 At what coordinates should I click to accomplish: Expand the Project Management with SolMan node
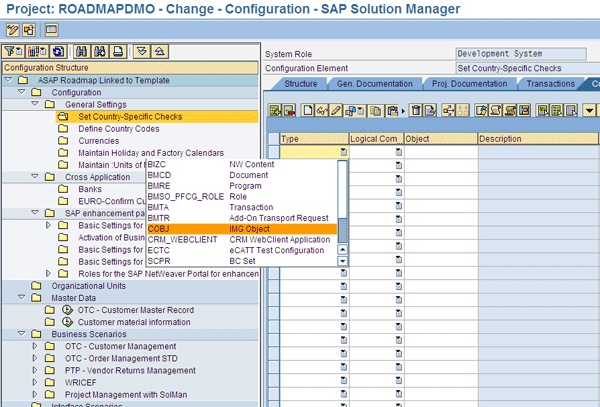35,394
